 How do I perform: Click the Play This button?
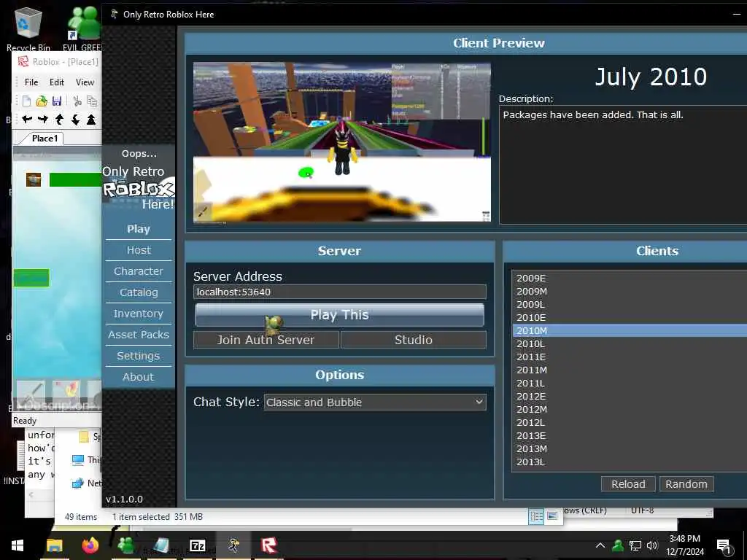pos(340,315)
